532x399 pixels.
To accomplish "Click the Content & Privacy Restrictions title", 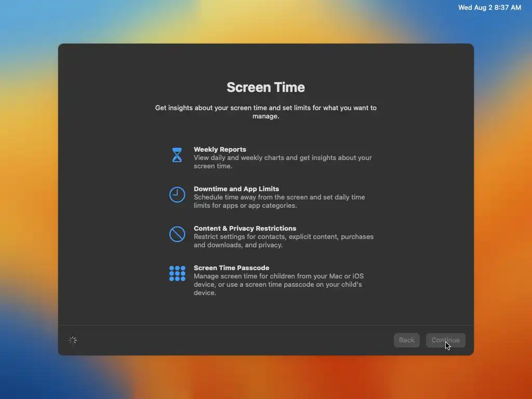I will [245, 229].
